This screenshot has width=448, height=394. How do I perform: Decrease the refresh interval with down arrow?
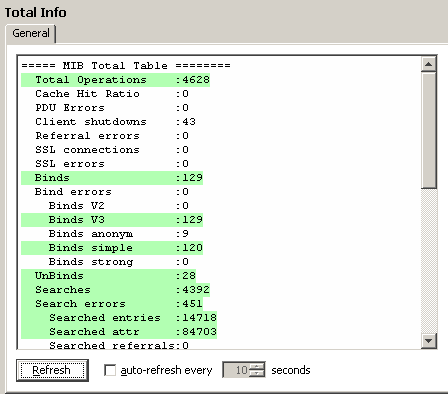click(x=257, y=373)
